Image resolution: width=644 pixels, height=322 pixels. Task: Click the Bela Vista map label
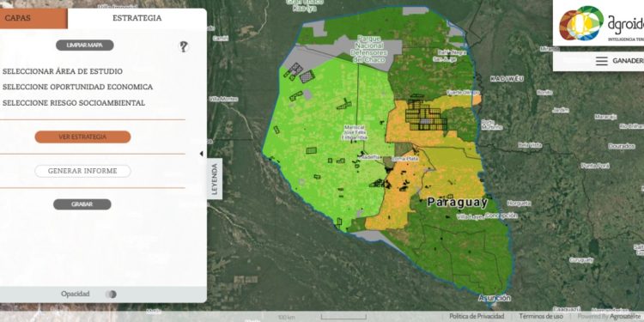click(x=530, y=145)
